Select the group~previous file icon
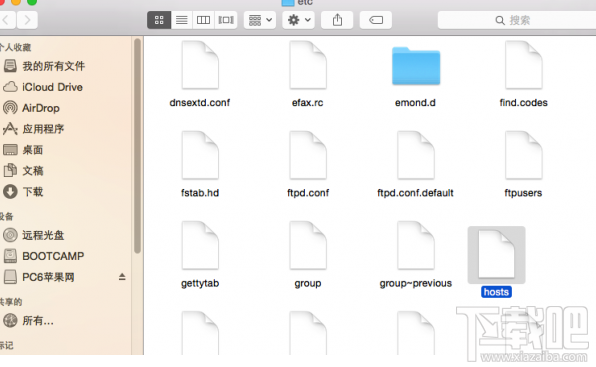596x367 pixels. pyautogui.click(x=416, y=245)
